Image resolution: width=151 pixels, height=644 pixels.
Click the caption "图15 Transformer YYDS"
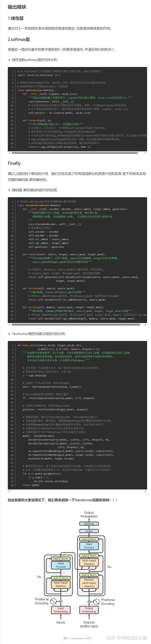[77, 638]
